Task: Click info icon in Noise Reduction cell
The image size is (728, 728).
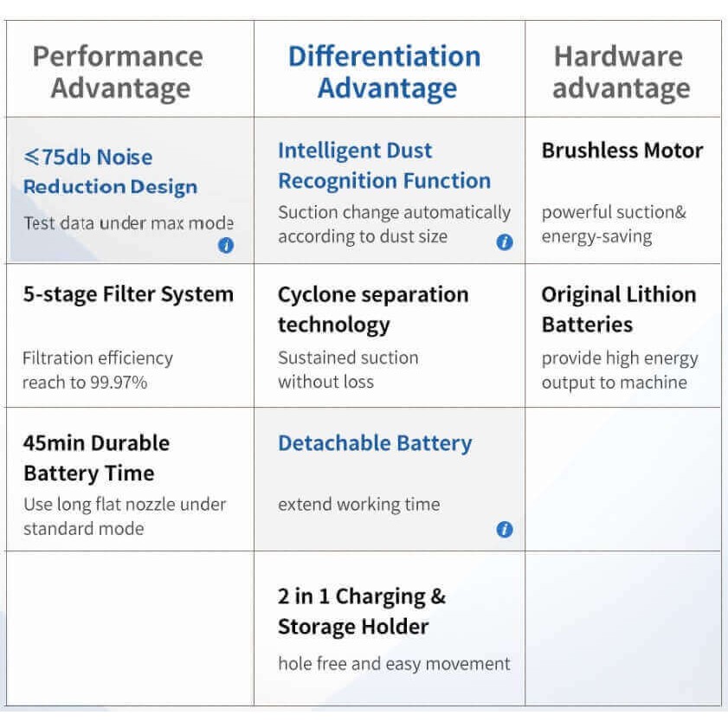Action: (226, 245)
